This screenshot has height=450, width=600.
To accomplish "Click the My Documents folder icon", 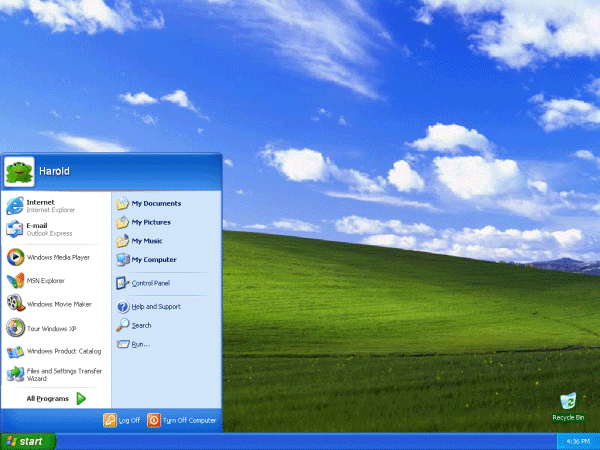I will pyautogui.click(x=122, y=203).
